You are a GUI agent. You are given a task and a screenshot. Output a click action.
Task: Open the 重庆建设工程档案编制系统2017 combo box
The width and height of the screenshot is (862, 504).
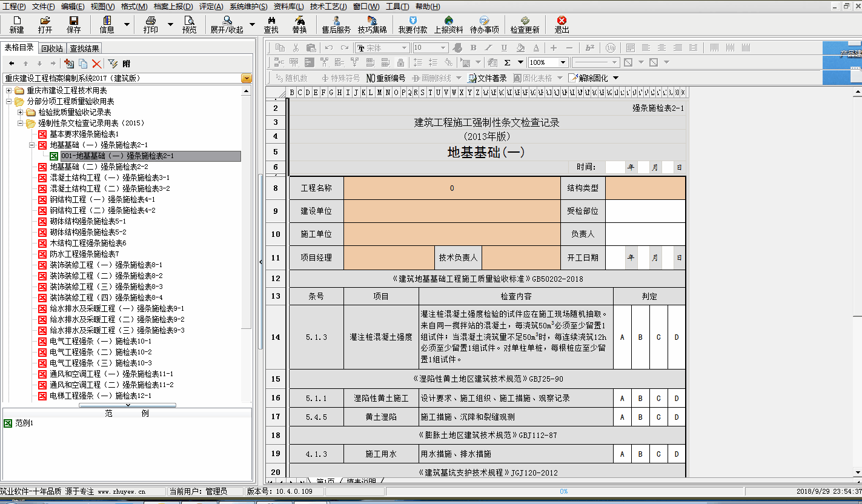[x=246, y=78]
